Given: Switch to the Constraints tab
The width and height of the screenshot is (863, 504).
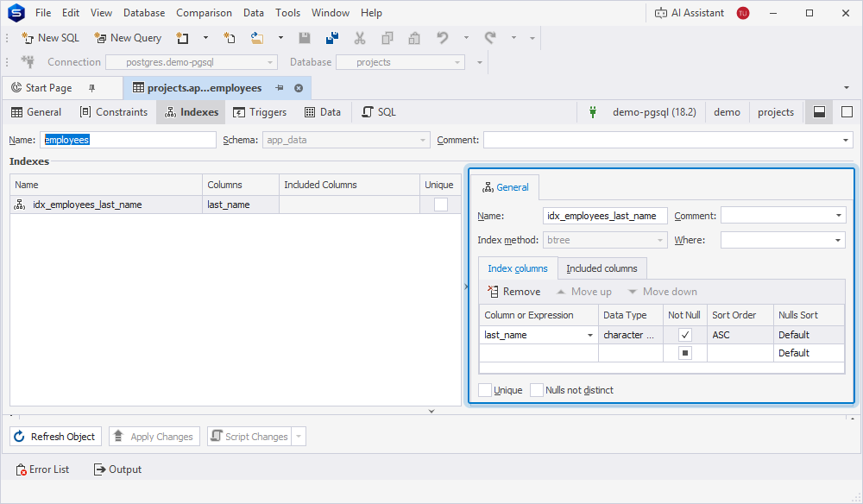Looking at the screenshot, I should [x=114, y=112].
